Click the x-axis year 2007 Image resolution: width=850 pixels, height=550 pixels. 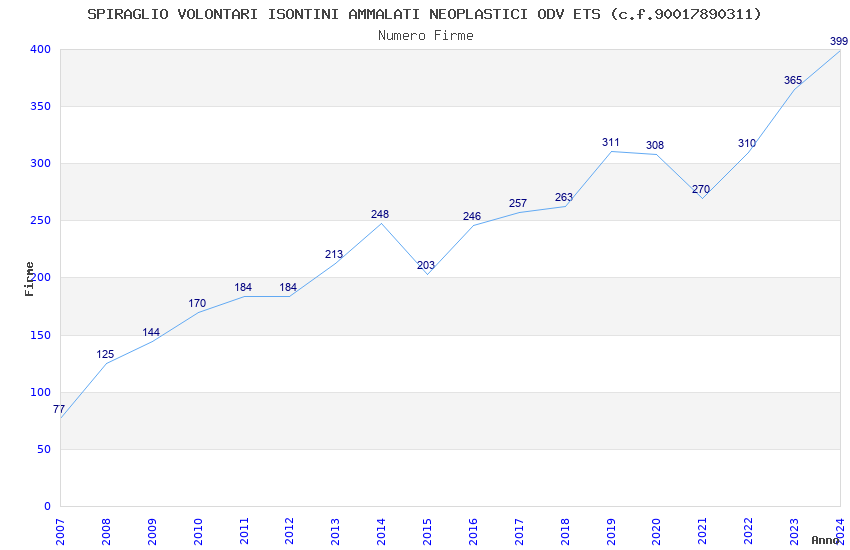coord(60,532)
